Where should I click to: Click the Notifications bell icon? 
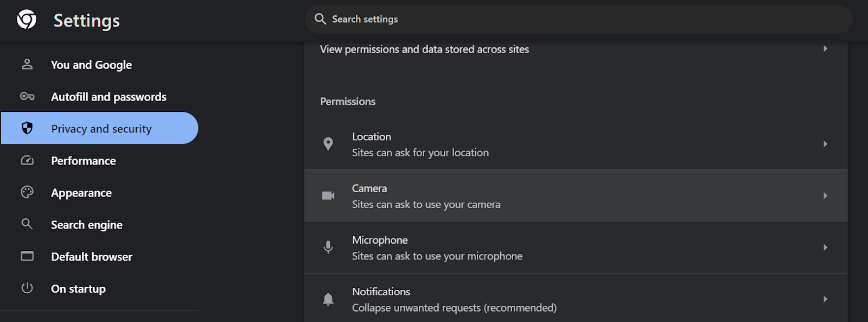(x=328, y=299)
